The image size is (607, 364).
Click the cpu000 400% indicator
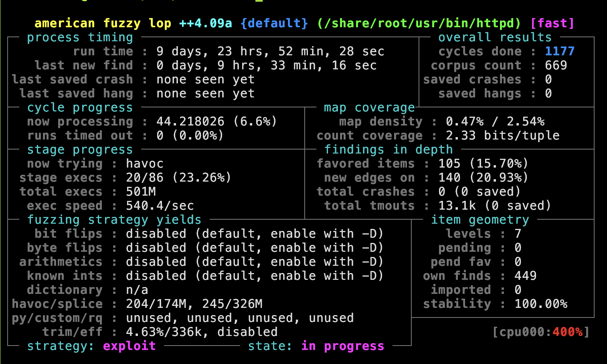point(541,332)
